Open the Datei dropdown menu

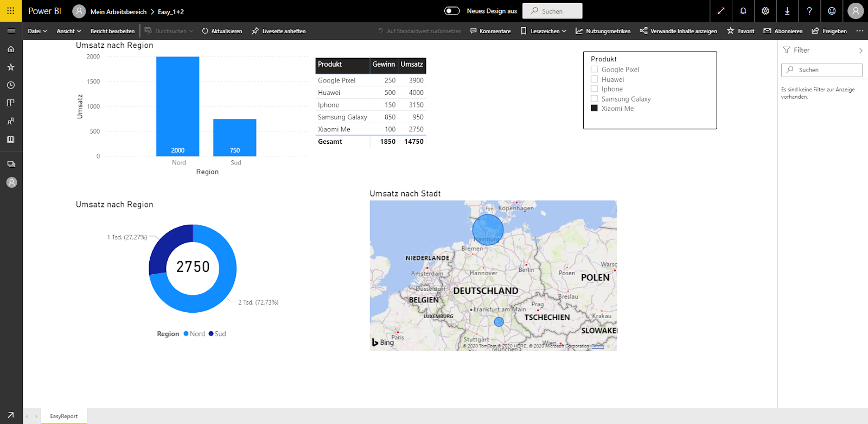click(37, 31)
